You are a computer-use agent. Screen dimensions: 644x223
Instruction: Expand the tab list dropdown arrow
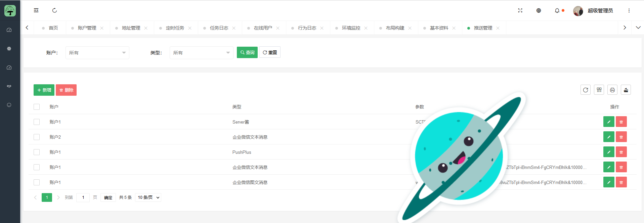[x=638, y=28]
